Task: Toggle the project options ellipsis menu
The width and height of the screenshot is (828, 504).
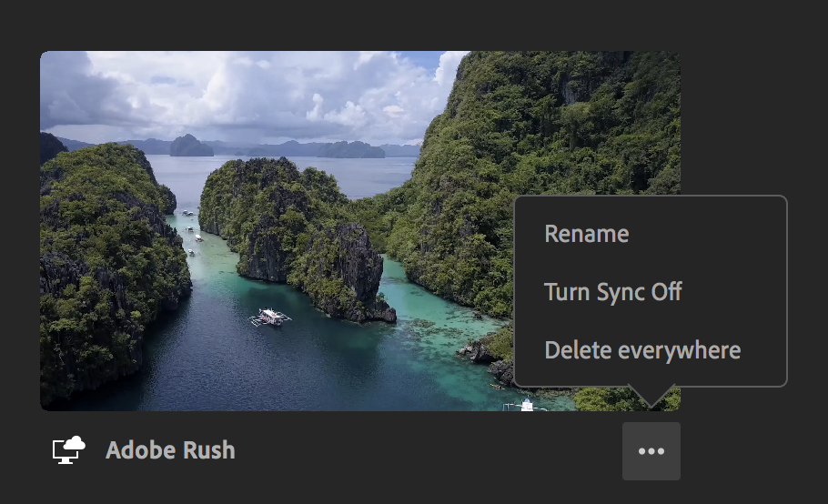Action: pos(651,451)
